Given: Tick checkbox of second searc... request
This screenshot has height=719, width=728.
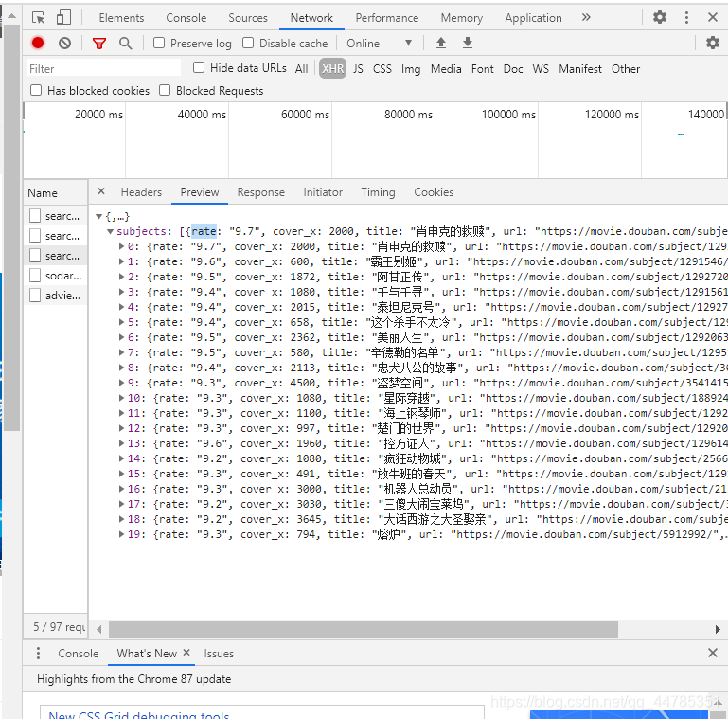Looking at the screenshot, I should click(35, 236).
